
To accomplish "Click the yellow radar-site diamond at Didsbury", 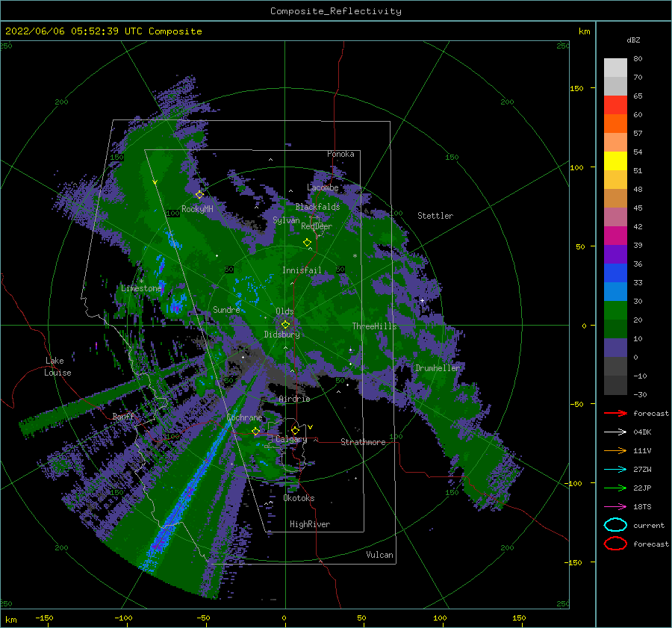I will pos(285,325).
